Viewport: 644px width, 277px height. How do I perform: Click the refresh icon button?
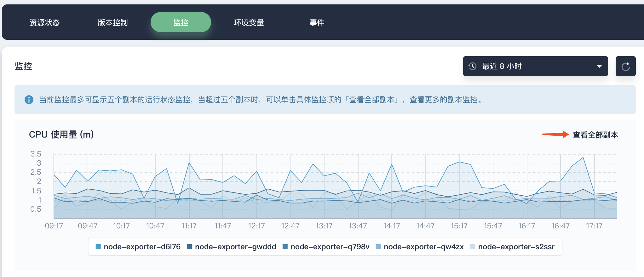click(626, 66)
